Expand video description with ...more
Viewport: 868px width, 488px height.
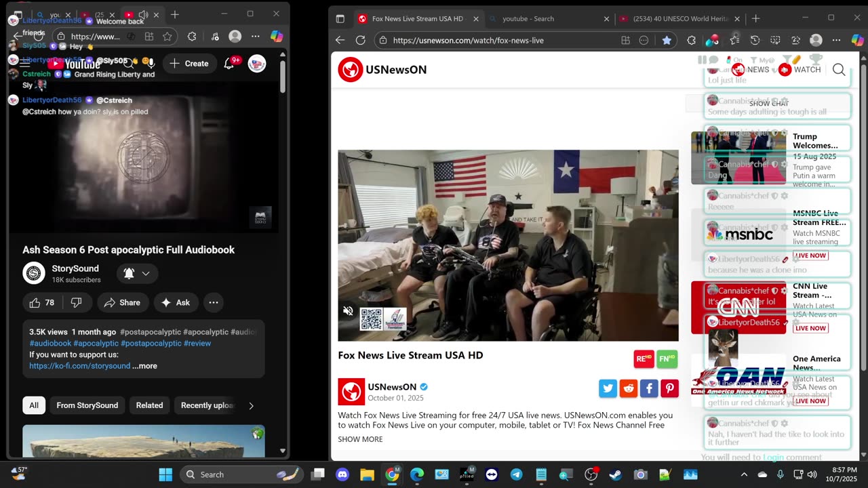144,366
